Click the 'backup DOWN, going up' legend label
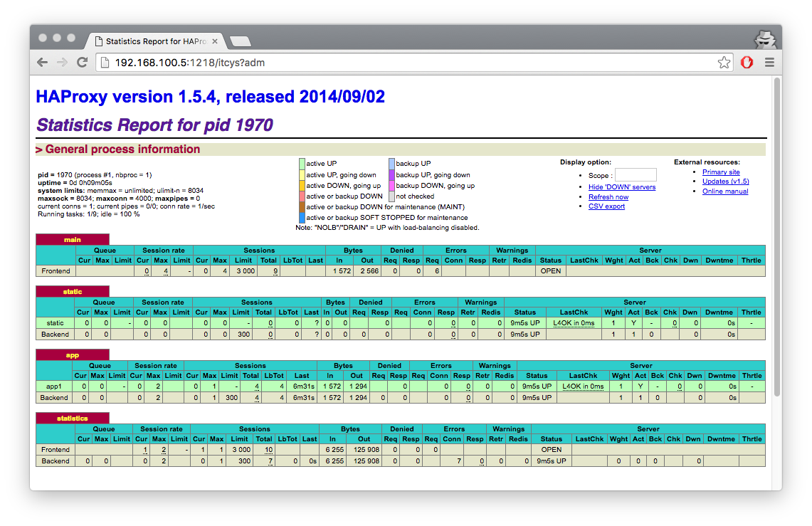 click(435, 185)
